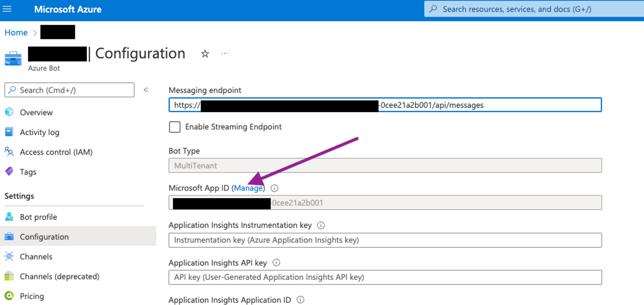The width and height of the screenshot is (644, 305).
Task: Collapse the left navigation menu
Action: coord(146,90)
